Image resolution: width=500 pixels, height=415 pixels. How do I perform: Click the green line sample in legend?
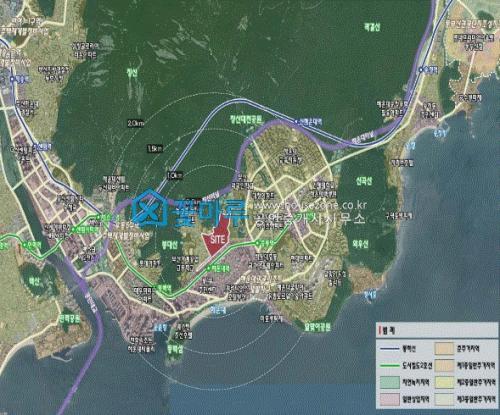tap(390, 366)
